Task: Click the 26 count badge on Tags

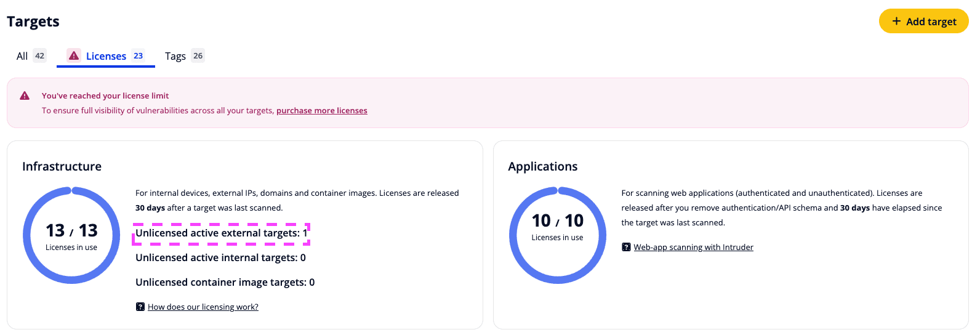Action: click(198, 55)
